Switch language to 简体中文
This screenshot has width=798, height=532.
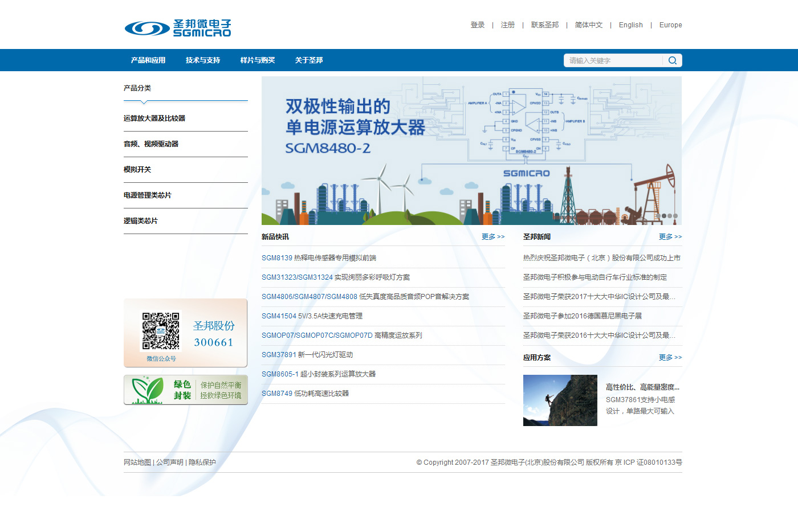(x=589, y=25)
